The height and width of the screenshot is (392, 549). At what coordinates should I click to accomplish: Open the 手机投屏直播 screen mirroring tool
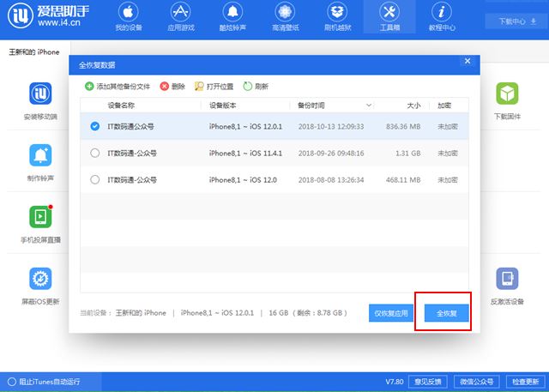click(40, 217)
